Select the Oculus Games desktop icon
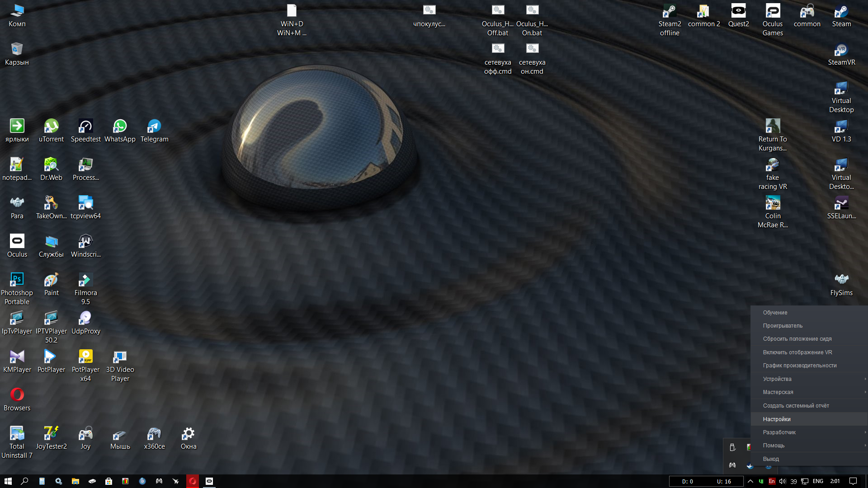 point(773,19)
